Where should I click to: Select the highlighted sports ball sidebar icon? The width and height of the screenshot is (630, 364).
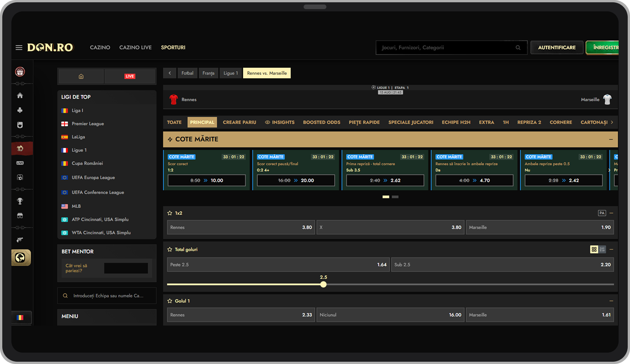(x=20, y=149)
